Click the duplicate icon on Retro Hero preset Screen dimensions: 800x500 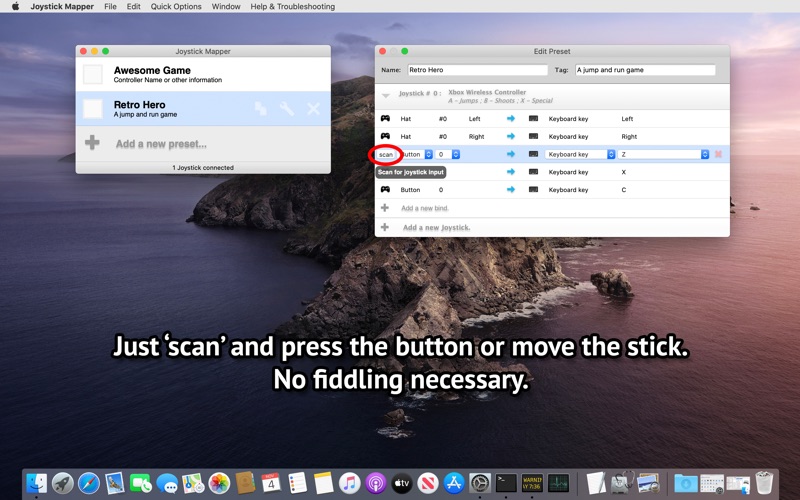pos(261,109)
